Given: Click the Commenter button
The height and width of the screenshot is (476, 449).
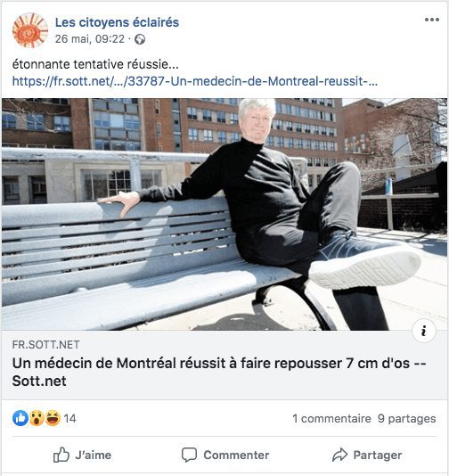Looking at the screenshot, I should 225,455.
